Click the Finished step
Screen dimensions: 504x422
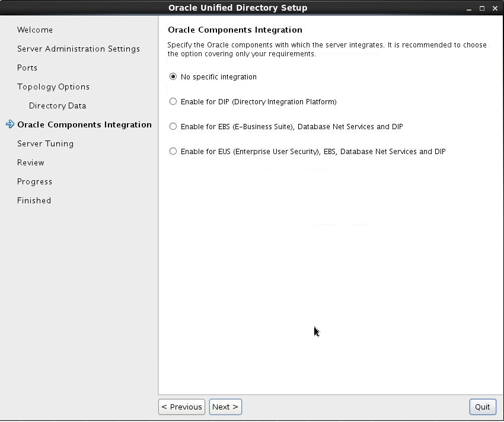click(34, 200)
